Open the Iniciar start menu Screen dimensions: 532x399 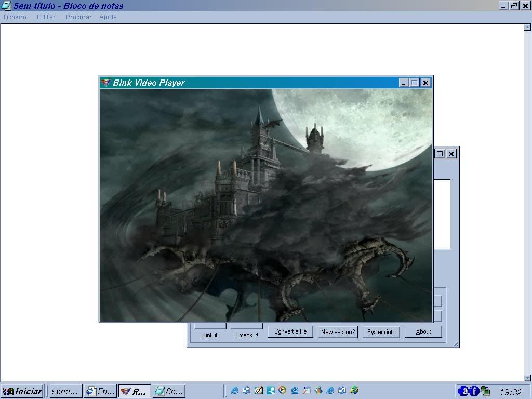(22, 391)
